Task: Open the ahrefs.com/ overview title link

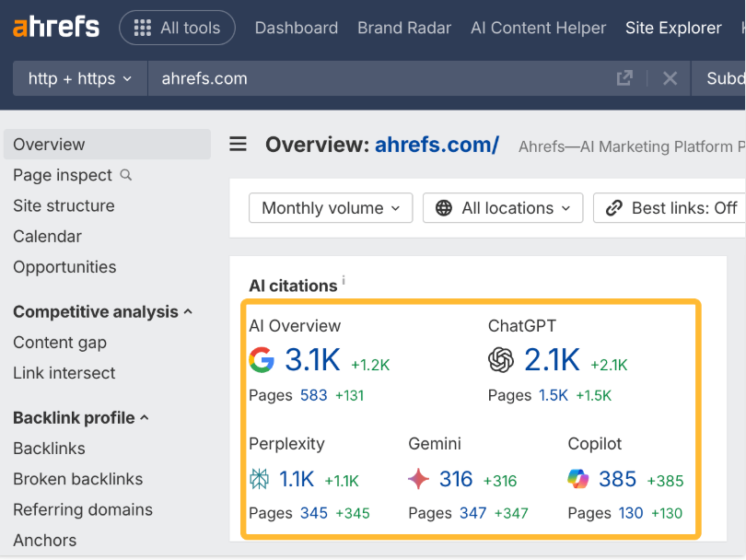Action: 437,145
